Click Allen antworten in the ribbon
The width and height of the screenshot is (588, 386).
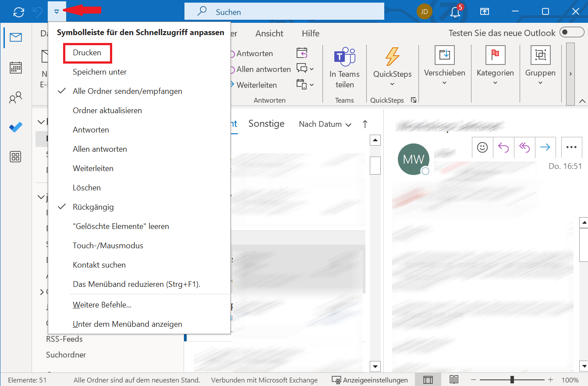tap(261, 69)
